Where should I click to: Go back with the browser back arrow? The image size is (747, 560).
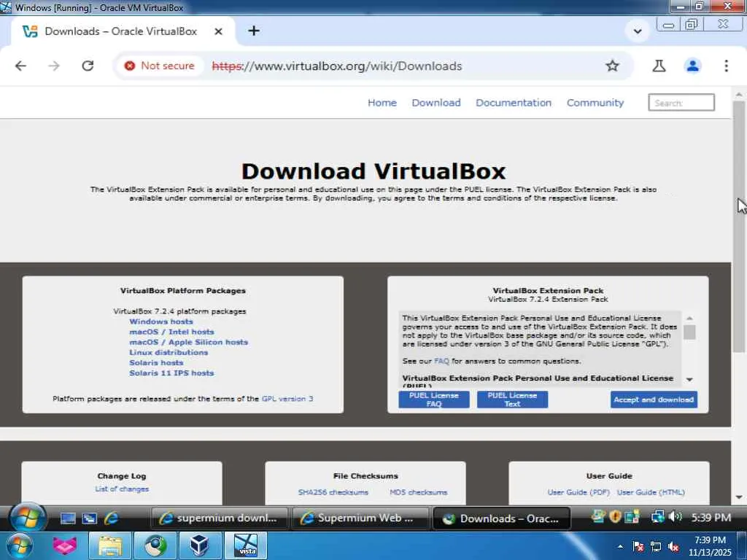pyautogui.click(x=20, y=66)
